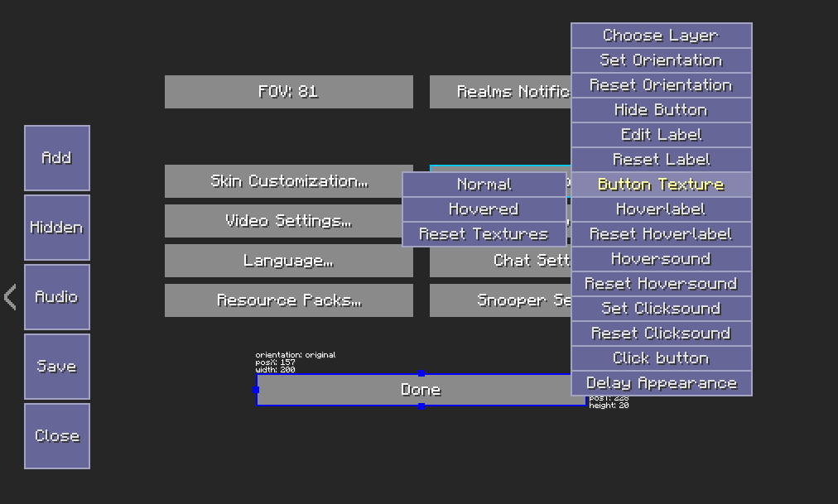Image resolution: width=838 pixels, height=504 pixels.
Task: Open the Hidden elements list
Action: click(57, 228)
